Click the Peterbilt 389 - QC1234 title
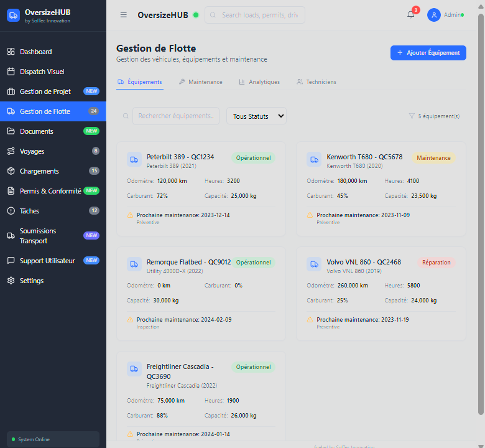 click(180, 157)
